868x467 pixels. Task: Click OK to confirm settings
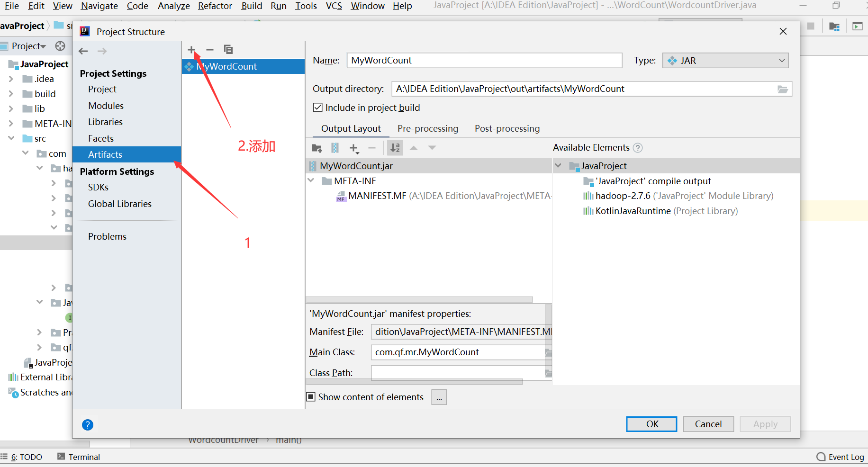[652, 424]
